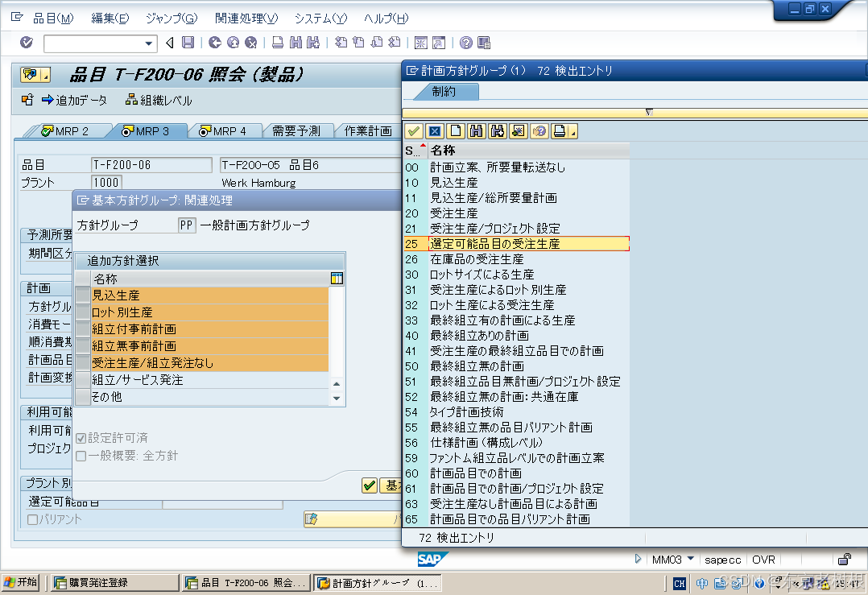This screenshot has width=868, height=595.
Task: Click the Last Page icon
Action: pos(395,43)
